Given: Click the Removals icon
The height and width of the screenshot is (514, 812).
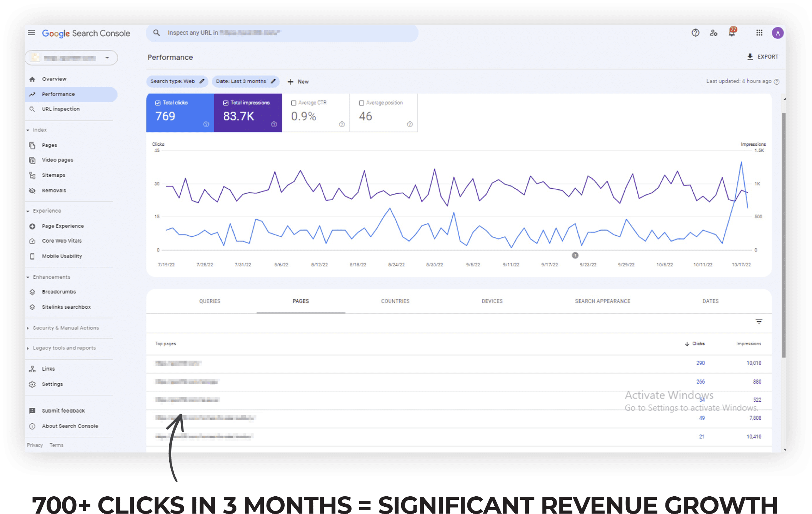Looking at the screenshot, I should coord(32,191).
